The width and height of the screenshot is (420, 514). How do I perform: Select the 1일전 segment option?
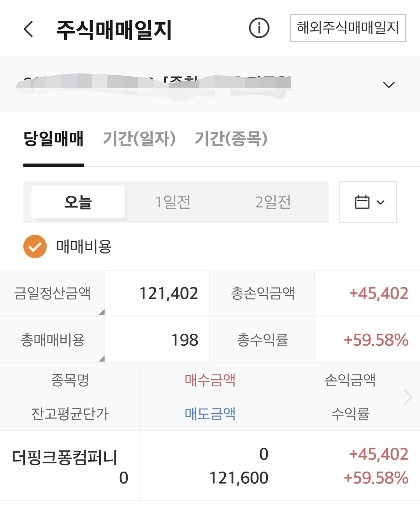coord(172,202)
